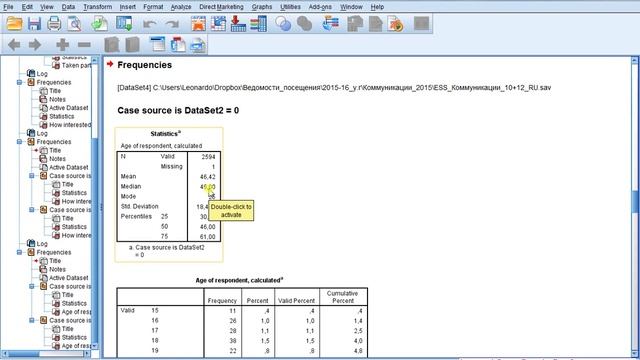The height and width of the screenshot is (360, 640).
Task: Insert new text via toolbar icon
Action: click(x=198, y=44)
